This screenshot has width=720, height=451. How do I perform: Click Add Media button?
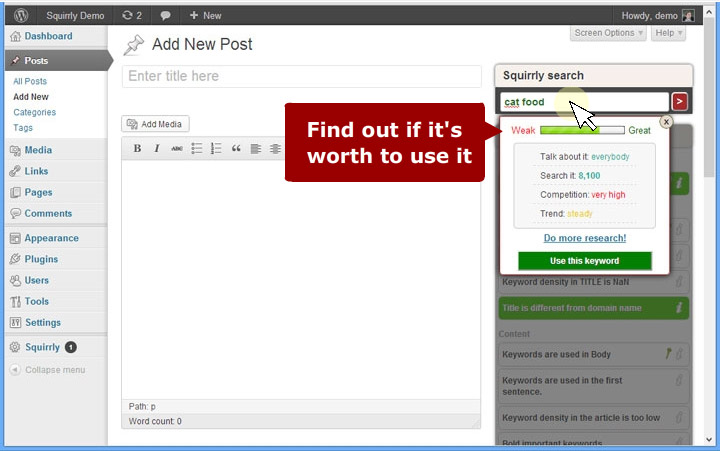pos(155,124)
